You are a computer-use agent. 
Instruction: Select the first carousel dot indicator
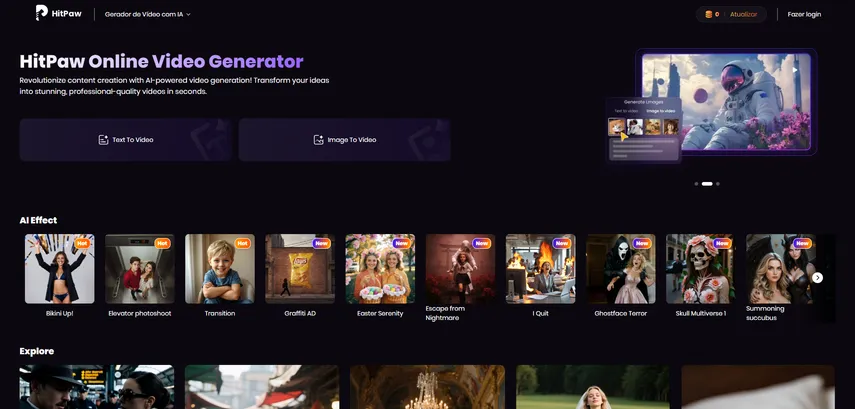(x=696, y=184)
